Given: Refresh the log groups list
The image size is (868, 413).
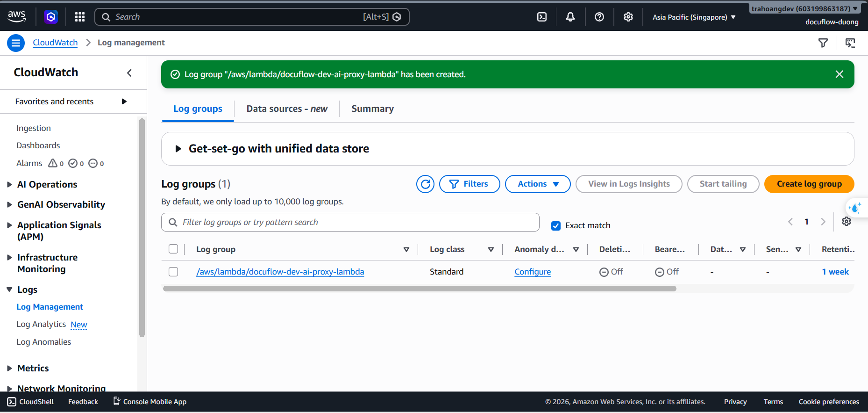Looking at the screenshot, I should (425, 184).
